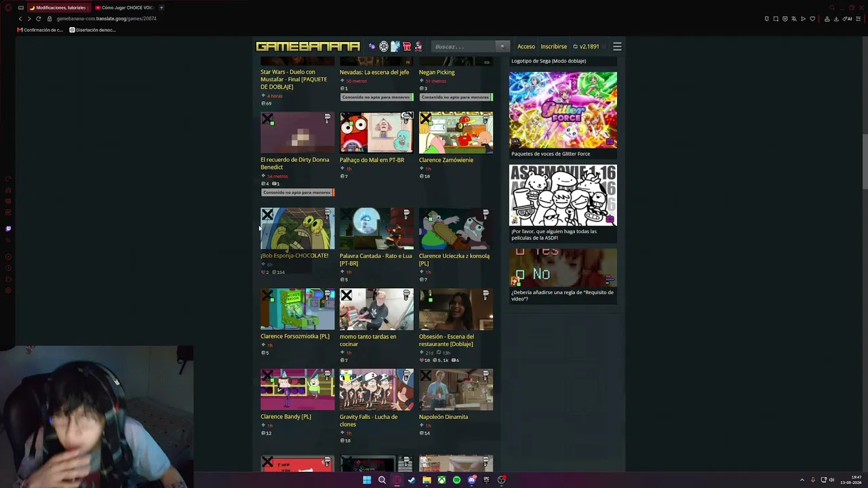
Task: Click the Napoleón Dinamita title link
Action: coord(443,417)
